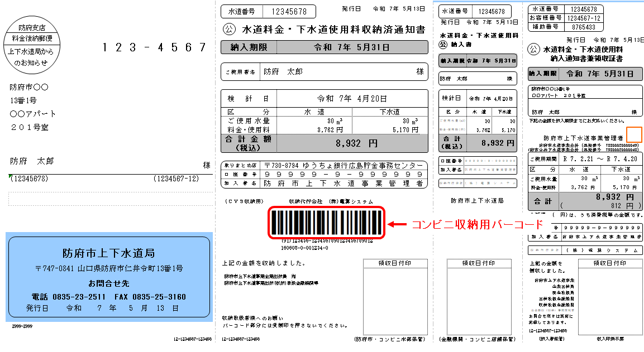Screen dimensions: 644x352
Task: Click ご使用者名 防府 太郎 on 収納済通知書
Action: point(325,72)
